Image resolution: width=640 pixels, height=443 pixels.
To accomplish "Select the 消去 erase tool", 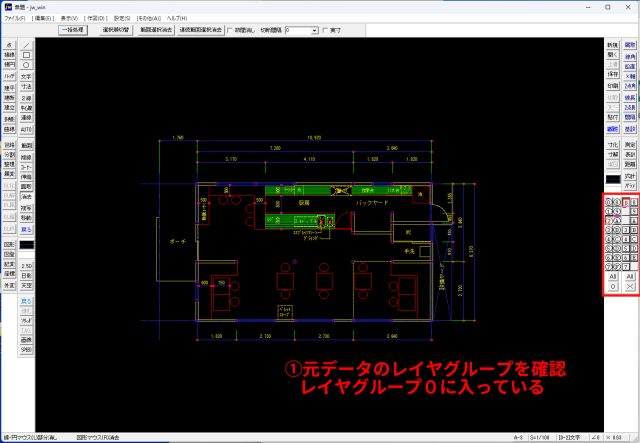I will pos(27,197).
